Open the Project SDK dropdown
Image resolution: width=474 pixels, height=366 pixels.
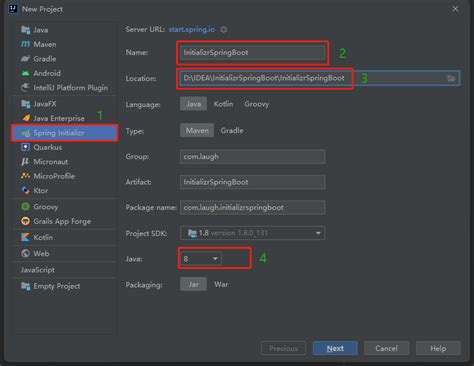pyautogui.click(x=252, y=233)
